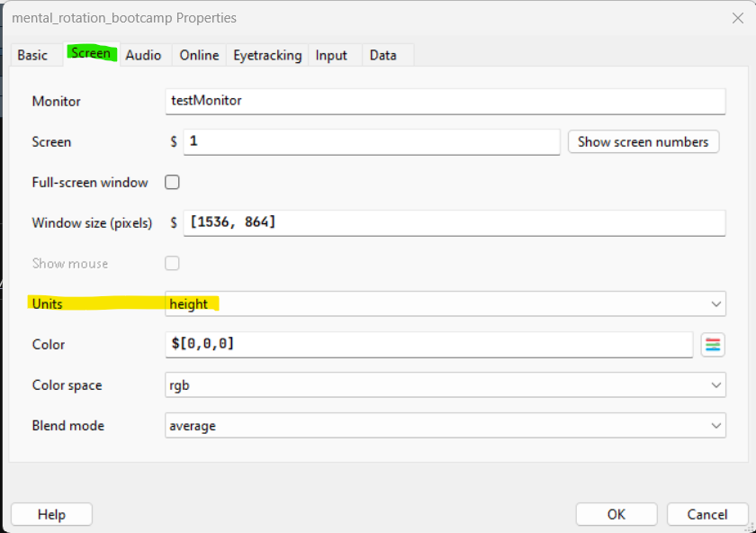Expand the Blend mode dropdown
This screenshot has height=533, width=756.
pos(445,426)
